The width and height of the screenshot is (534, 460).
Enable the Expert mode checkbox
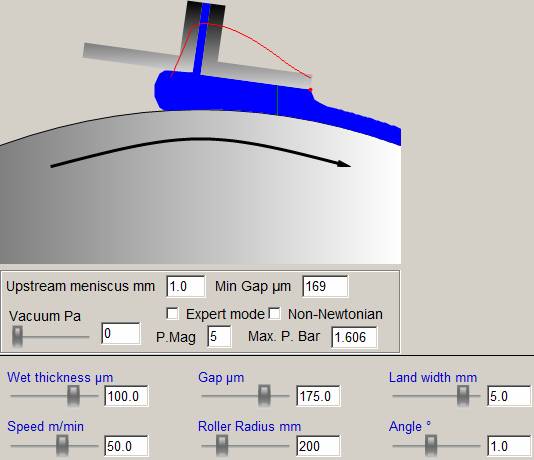point(172,314)
